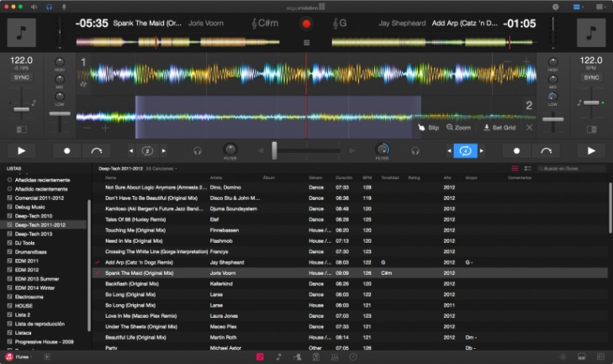The width and height of the screenshot is (613, 364).
Task: Open the layout dropdown in title bar
Action: (x=578, y=7)
